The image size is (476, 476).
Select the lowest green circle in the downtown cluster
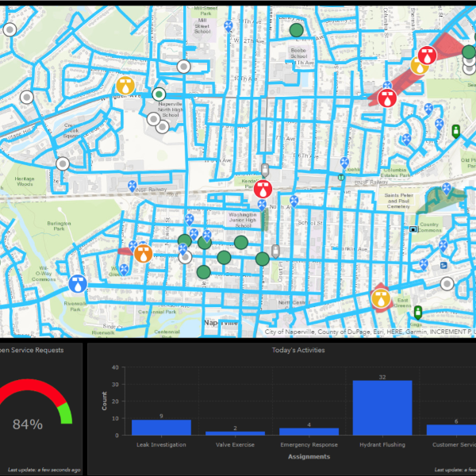[204, 272]
